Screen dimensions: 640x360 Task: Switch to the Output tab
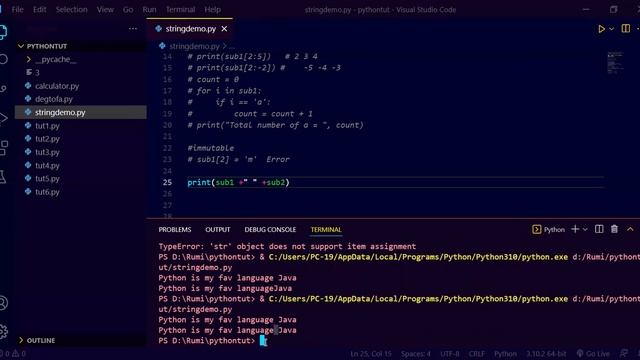pos(218,230)
